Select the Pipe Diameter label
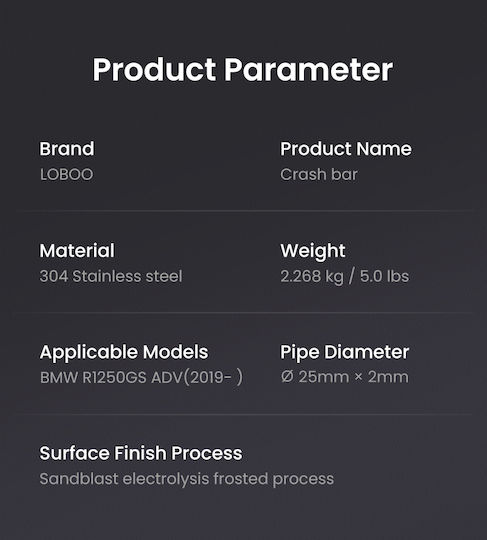487x540 pixels. (x=344, y=352)
